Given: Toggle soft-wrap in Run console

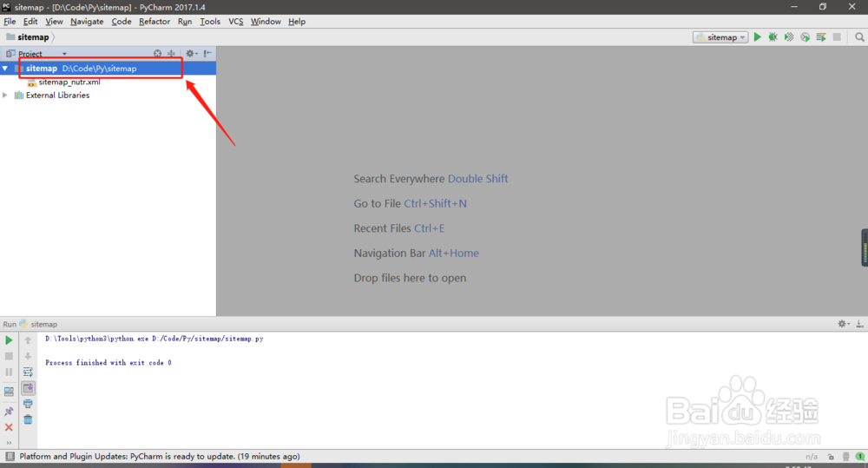Looking at the screenshot, I should 28,372.
